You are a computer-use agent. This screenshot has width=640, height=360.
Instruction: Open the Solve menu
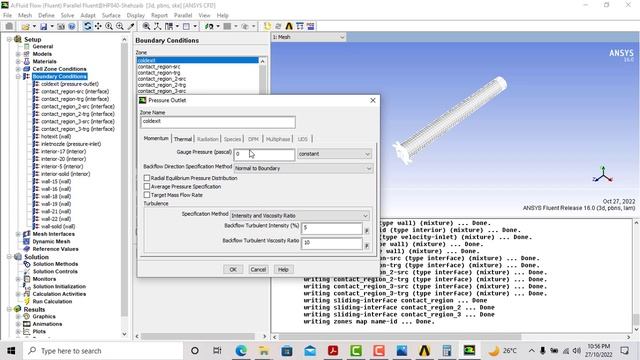(67, 16)
